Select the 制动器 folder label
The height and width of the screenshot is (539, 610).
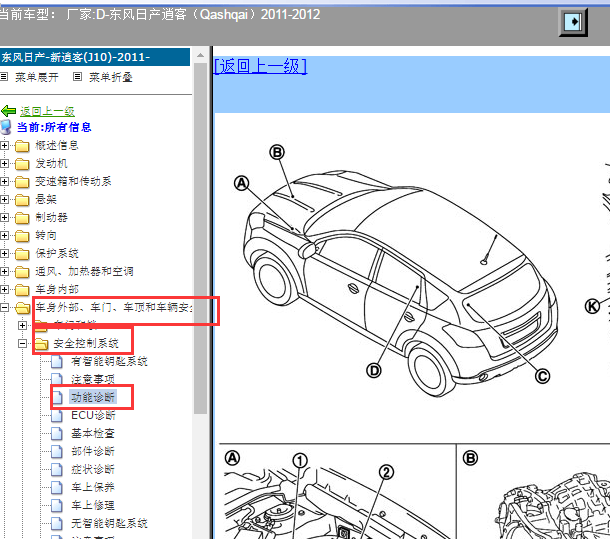(51, 217)
